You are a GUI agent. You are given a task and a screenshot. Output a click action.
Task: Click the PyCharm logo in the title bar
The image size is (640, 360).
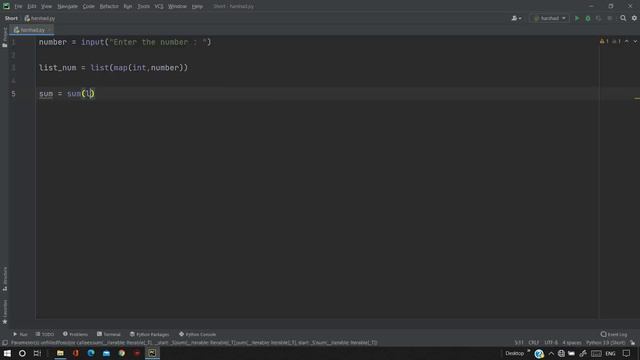pyautogui.click(x=6, y=6)
